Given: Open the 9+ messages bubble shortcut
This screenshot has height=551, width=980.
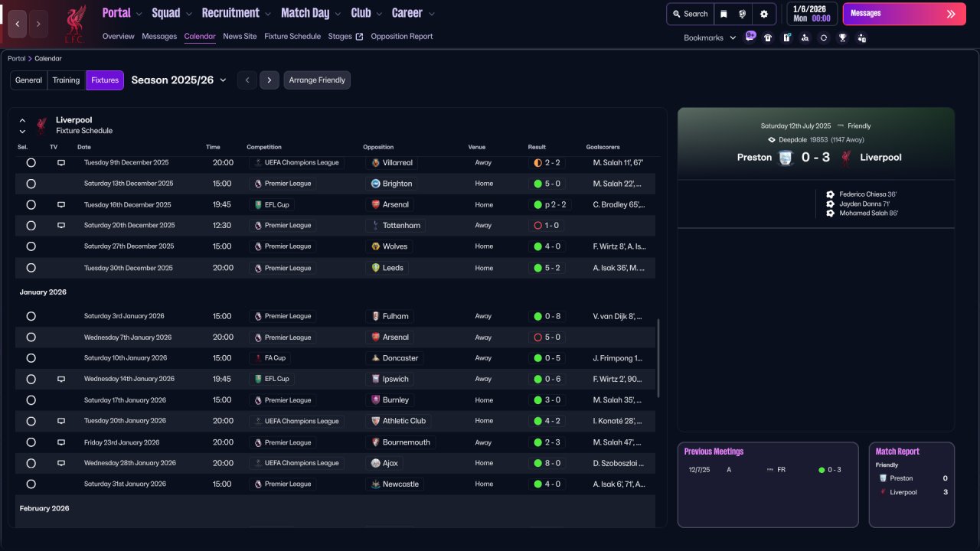Looking at the screenshot, I should (750, 36).
